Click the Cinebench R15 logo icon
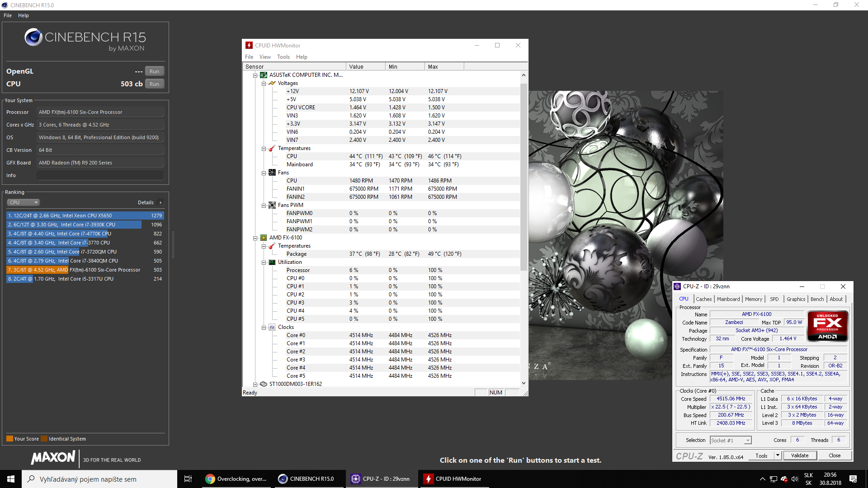Viewport: 868px width, 488px height. pyautogui.click(x=33, y=37)
